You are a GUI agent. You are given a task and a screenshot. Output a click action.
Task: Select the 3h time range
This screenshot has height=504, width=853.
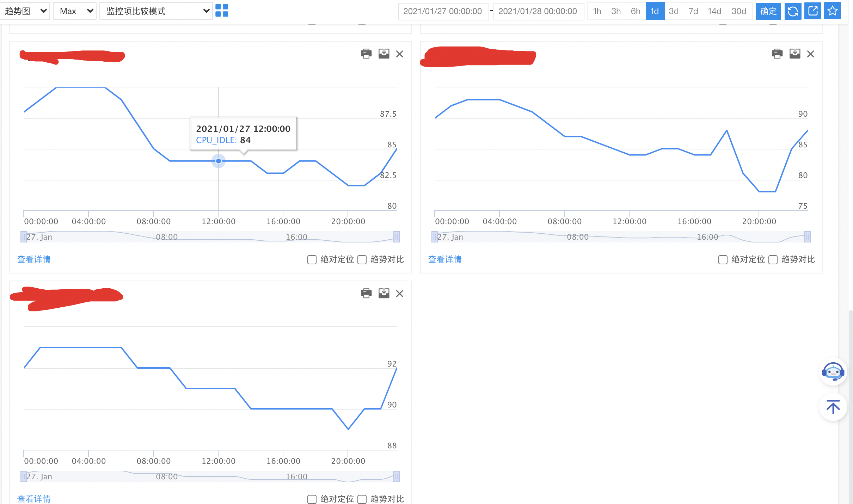click(616, 11)
